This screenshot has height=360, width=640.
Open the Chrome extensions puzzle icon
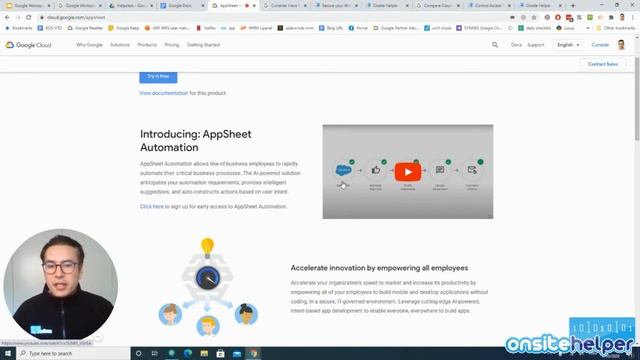pyautogui.click(x=611, y=18)
